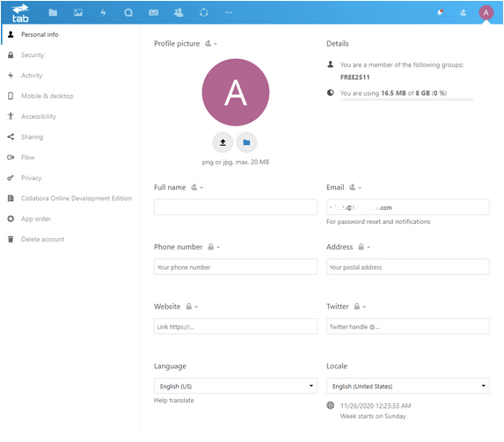
Task: Click the Flow icon in sidebar
Action: click(x=11, y=157)
